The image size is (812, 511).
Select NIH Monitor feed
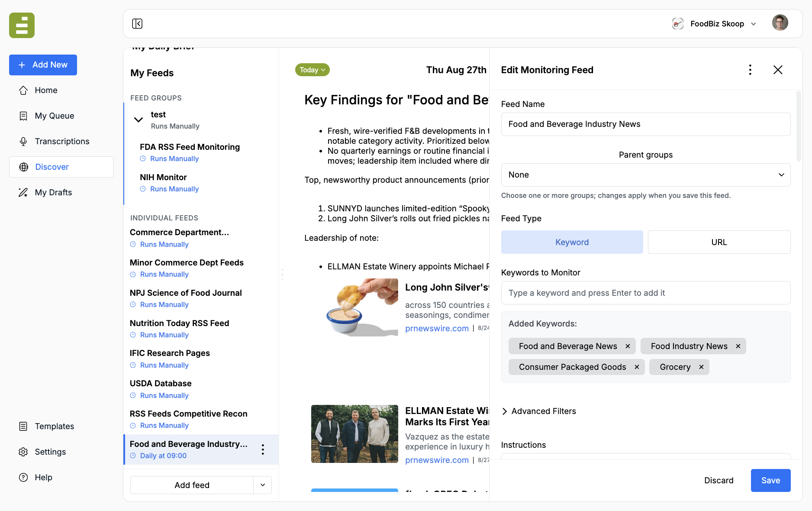point(169,183)
